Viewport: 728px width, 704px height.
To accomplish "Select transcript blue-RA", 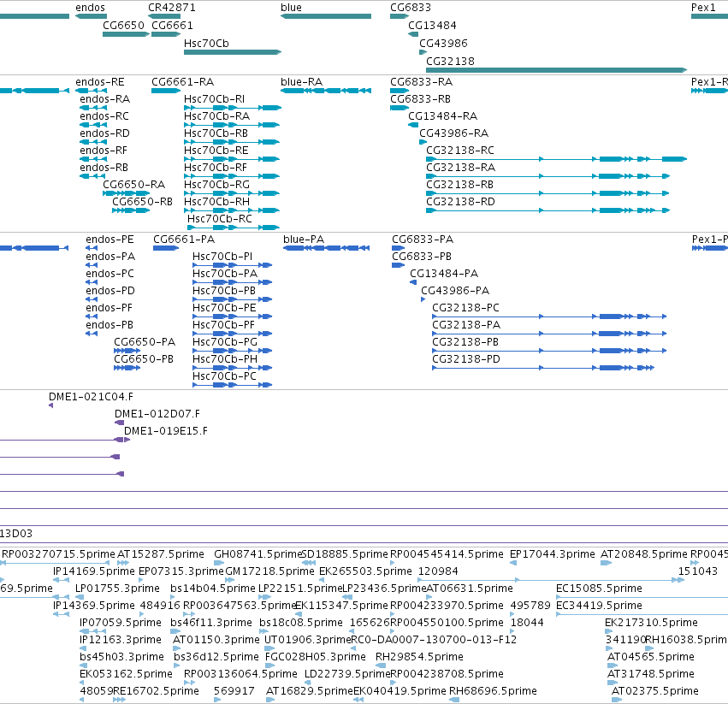I will tap(301, 82).
